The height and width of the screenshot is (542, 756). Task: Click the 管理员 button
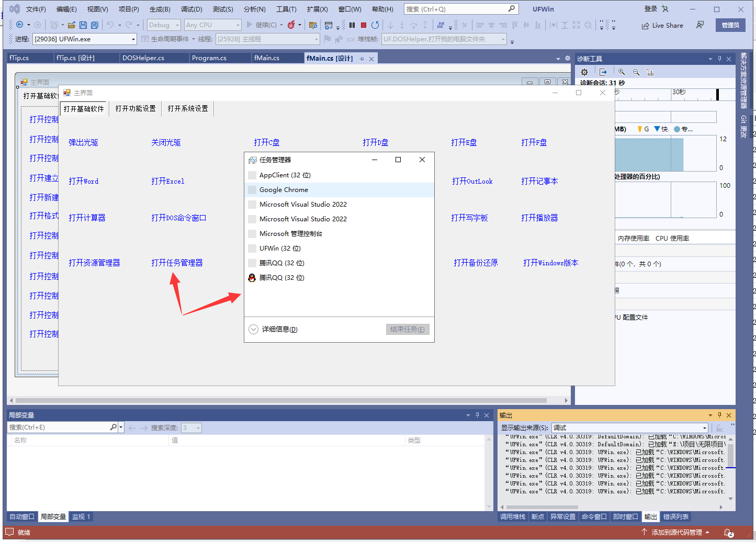coord(730,25)
